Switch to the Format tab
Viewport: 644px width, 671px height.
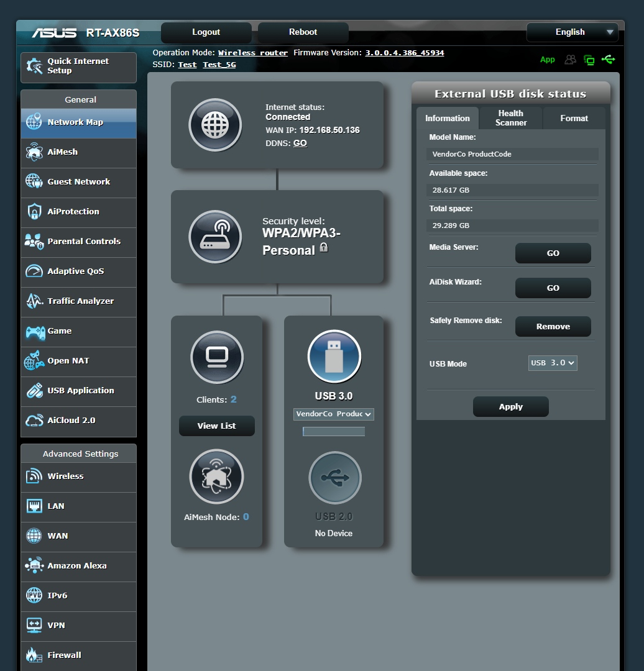(574, 118)
